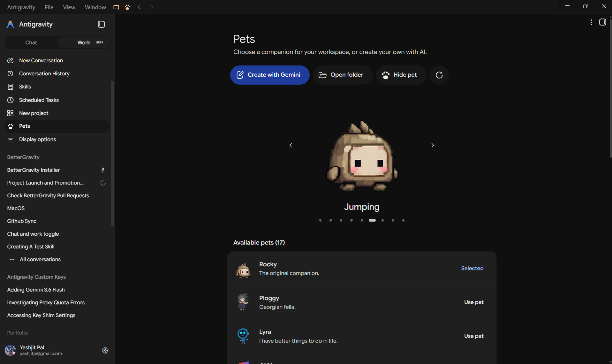Click Yashjit Pal profile avatar
This screenshot has width=612, height=364.
click(10, 350)
